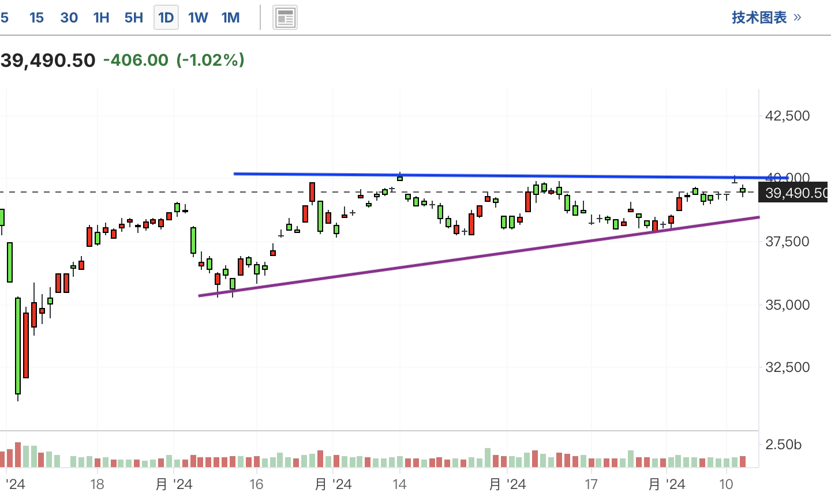Click the date label 16 on time axis

coord(256,484)
